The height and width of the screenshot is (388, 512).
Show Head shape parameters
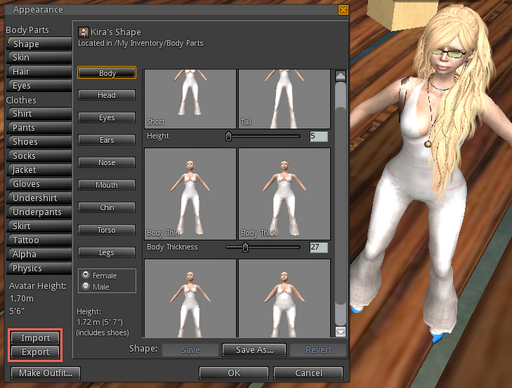point(107,95)
